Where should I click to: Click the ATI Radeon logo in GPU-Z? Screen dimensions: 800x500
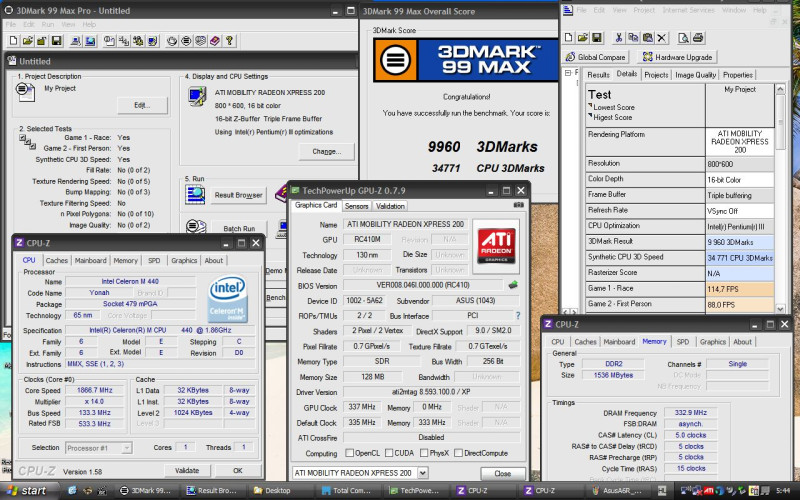[496, 246]
